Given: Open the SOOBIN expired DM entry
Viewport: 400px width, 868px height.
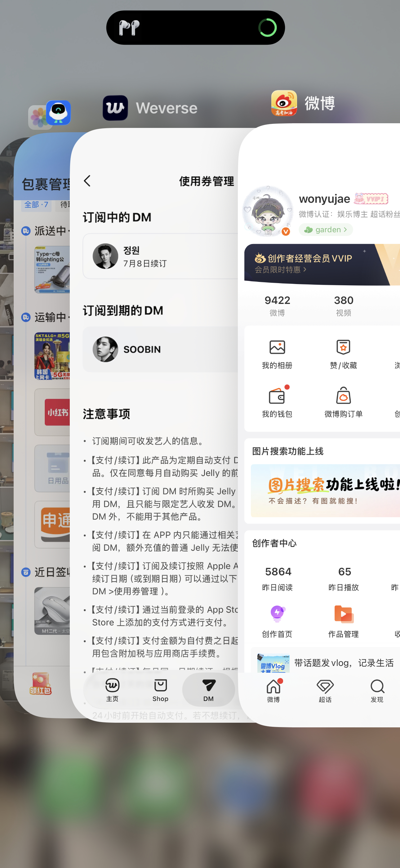Looking at the screenshot, I should [x=161, y=350].
